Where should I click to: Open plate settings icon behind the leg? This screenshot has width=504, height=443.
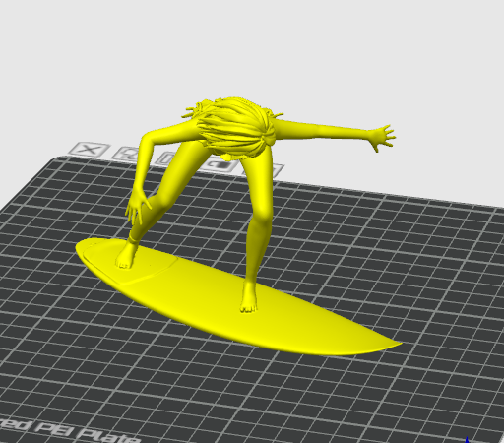[x=275, y=169]
